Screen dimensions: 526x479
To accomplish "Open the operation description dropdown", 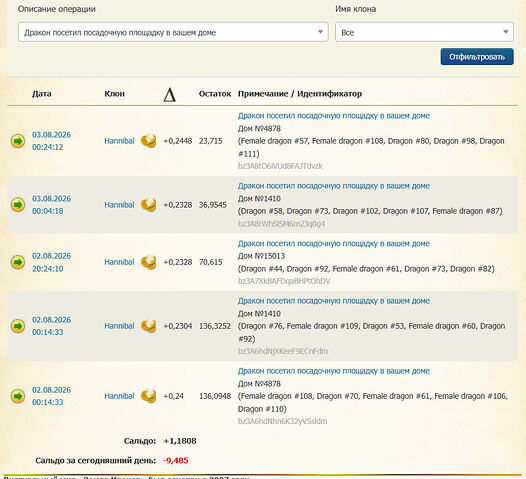I will pos(173,32).
